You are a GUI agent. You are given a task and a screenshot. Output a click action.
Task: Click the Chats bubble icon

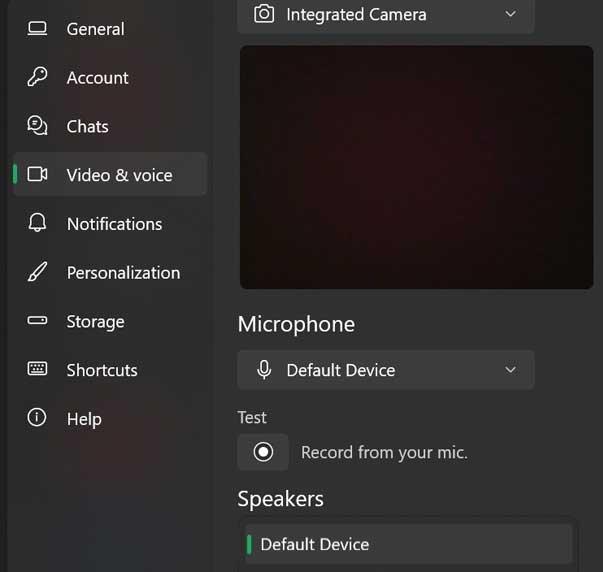[37, 126]
